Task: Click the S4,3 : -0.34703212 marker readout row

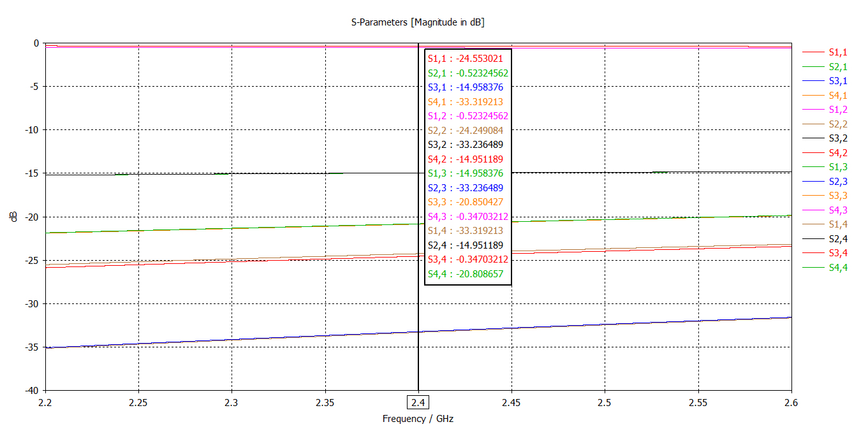Action: tap(467, 217)
